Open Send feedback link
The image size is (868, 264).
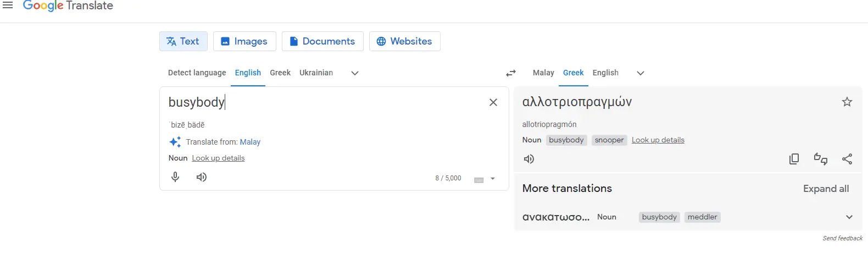(843, 238)
